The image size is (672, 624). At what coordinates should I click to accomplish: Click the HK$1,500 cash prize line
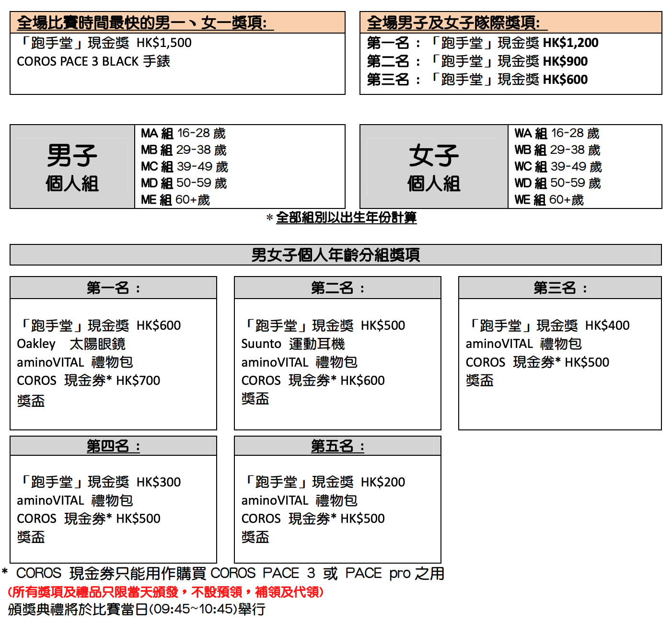coord(104,43)
